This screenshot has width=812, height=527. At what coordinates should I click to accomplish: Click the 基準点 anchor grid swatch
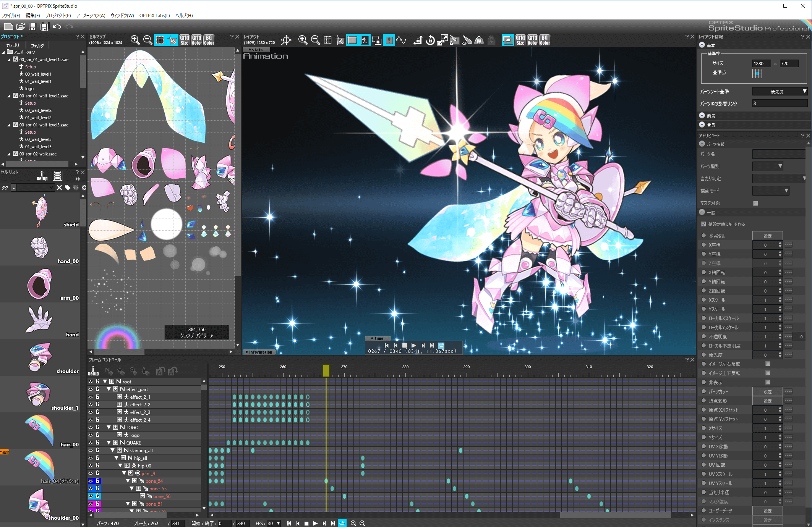point(757,73)
